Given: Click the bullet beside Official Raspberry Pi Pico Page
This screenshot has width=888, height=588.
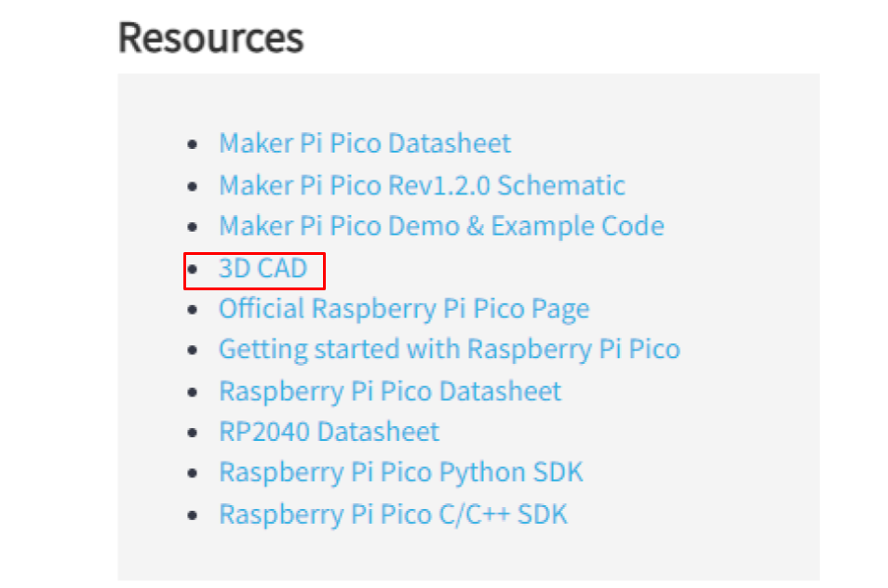Looking at the screenshot, I should pyautogui.click(x=193, y=310).
